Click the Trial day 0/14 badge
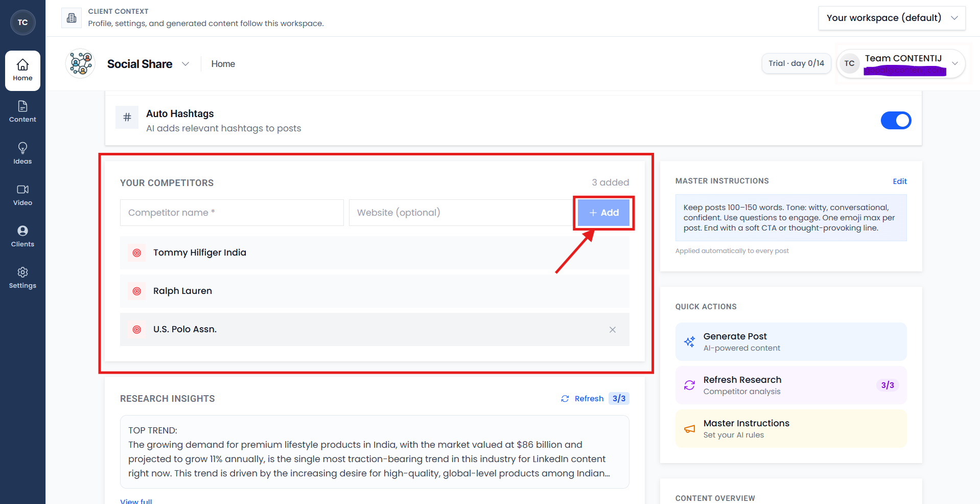Image resolution: width=980 pixels, height=504 pixels. pyautogui.click(x=796, y=63)
